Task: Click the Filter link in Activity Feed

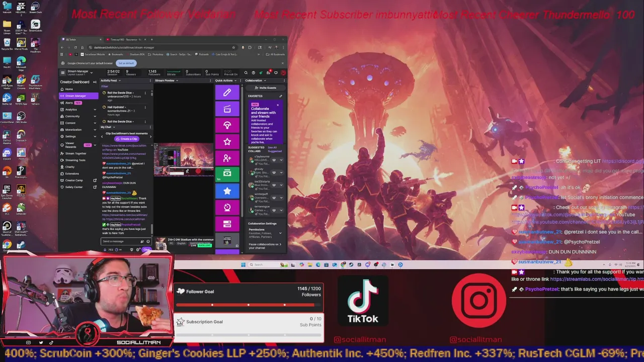Action: [x=105, y=86]
